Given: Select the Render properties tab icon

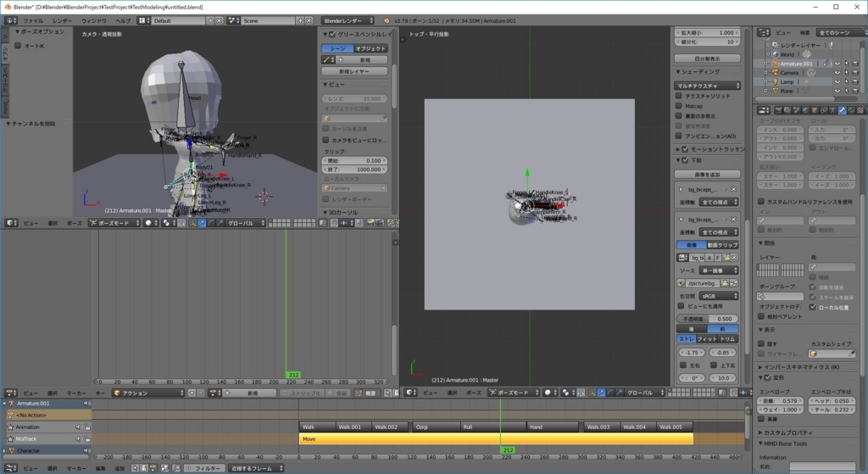Looking at the screenshot, I should point(778,110).
